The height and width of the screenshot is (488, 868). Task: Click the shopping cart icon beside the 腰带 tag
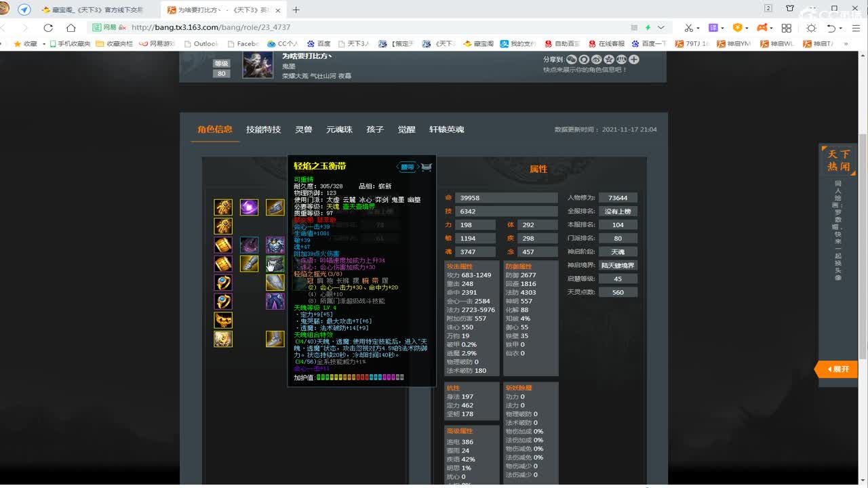(x=425, y=166)
